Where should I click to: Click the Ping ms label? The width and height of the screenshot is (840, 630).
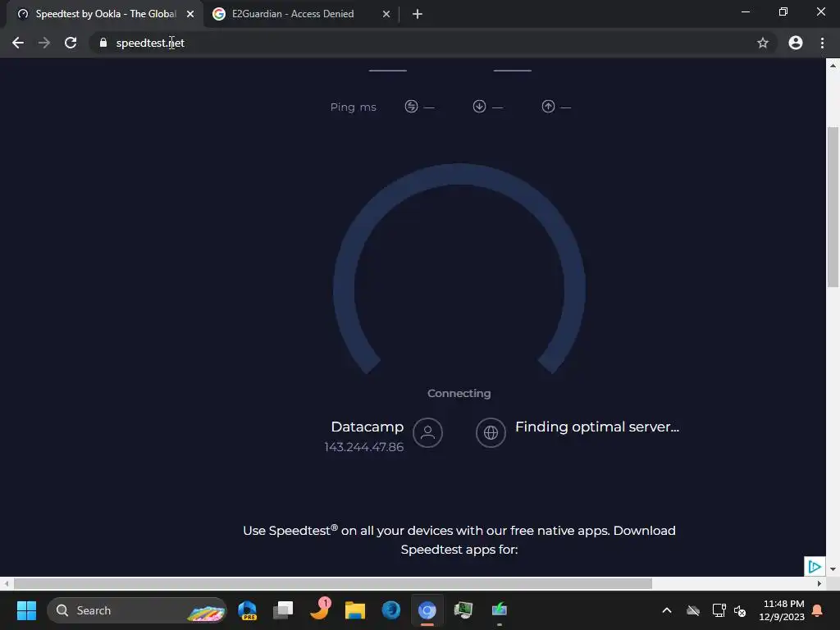click(x=353, y=107)
